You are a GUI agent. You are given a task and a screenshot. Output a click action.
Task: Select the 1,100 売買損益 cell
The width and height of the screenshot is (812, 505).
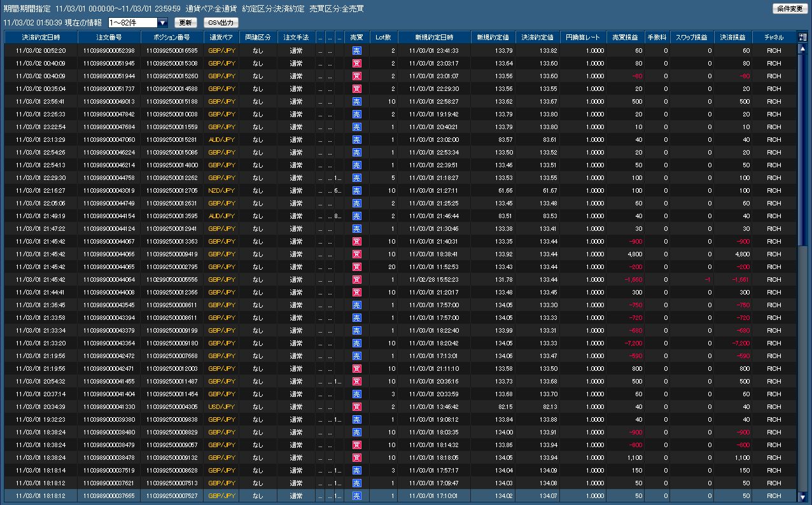(625, 457)
